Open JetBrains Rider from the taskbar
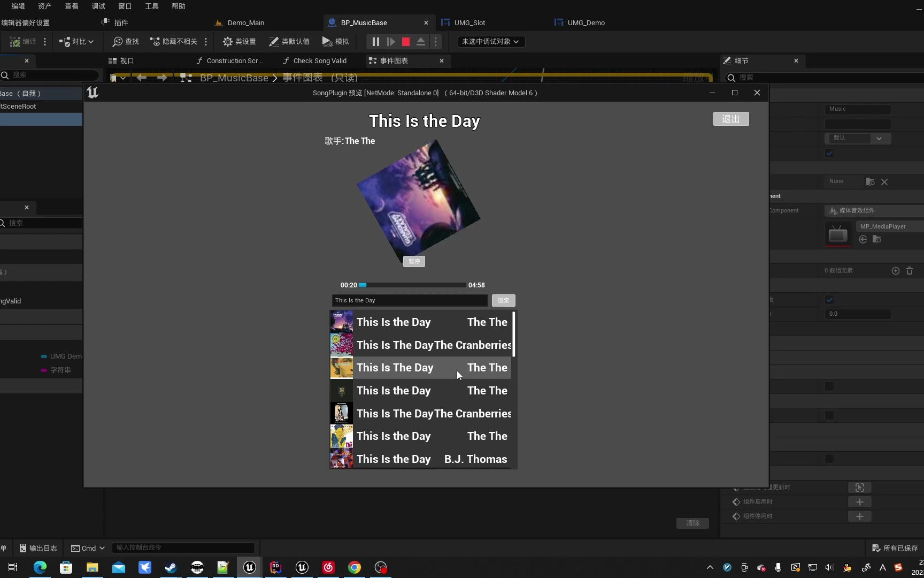Image resolution: width=924 pixels, height=578 pixels. [x=276, y=567]
